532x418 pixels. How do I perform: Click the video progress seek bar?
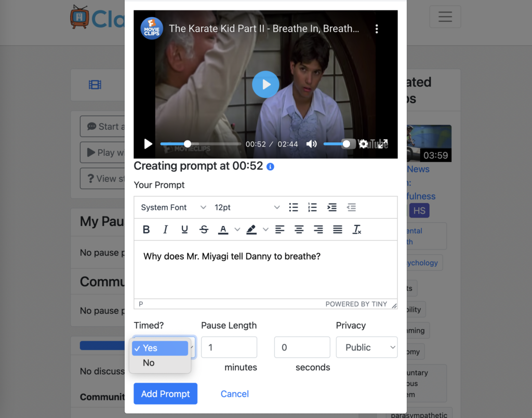201,144
